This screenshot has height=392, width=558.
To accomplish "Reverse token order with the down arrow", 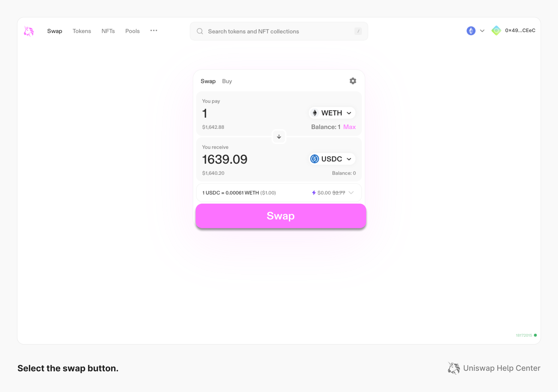I will pyautogui.click(x=279, y=137).
